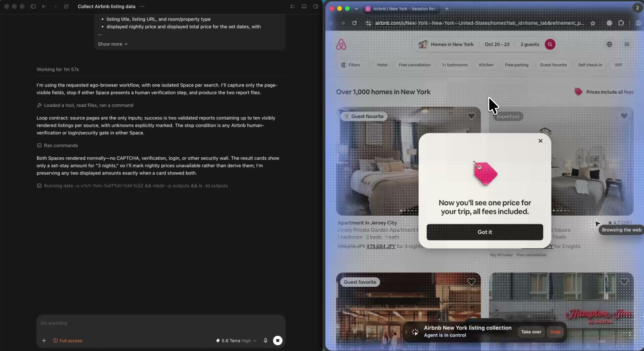
Task: Change the Oct 20 – 23 dates
Action: point(497,45)
